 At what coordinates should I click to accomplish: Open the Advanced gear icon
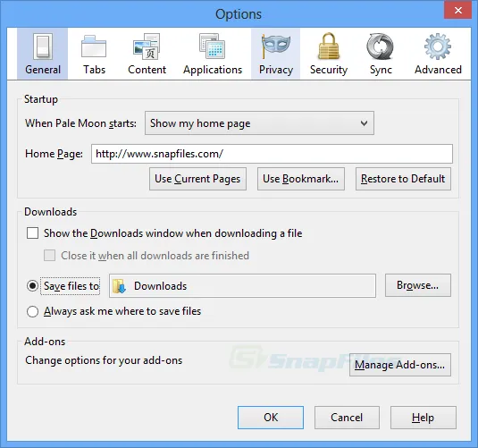click(438, 46)
